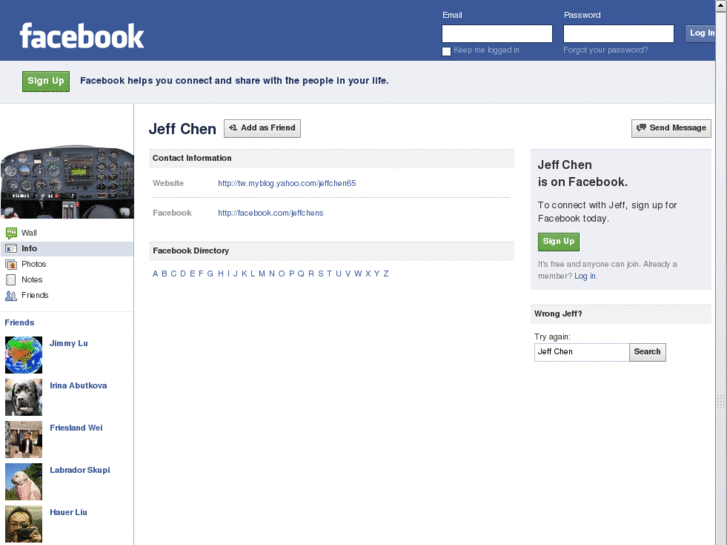Click the vertical scrollbar up arrow
Image resolution: width=727 pixels, height=545 pixels.
(721, 5)
